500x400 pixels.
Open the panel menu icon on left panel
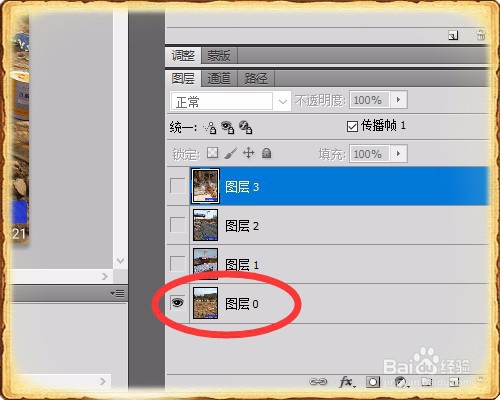(117, 294)
